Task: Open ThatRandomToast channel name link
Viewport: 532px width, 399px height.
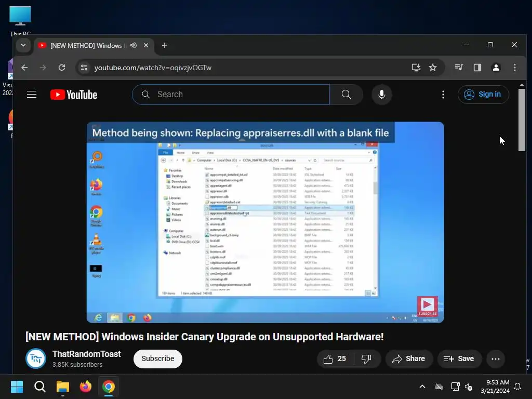Action: point(87,354)
